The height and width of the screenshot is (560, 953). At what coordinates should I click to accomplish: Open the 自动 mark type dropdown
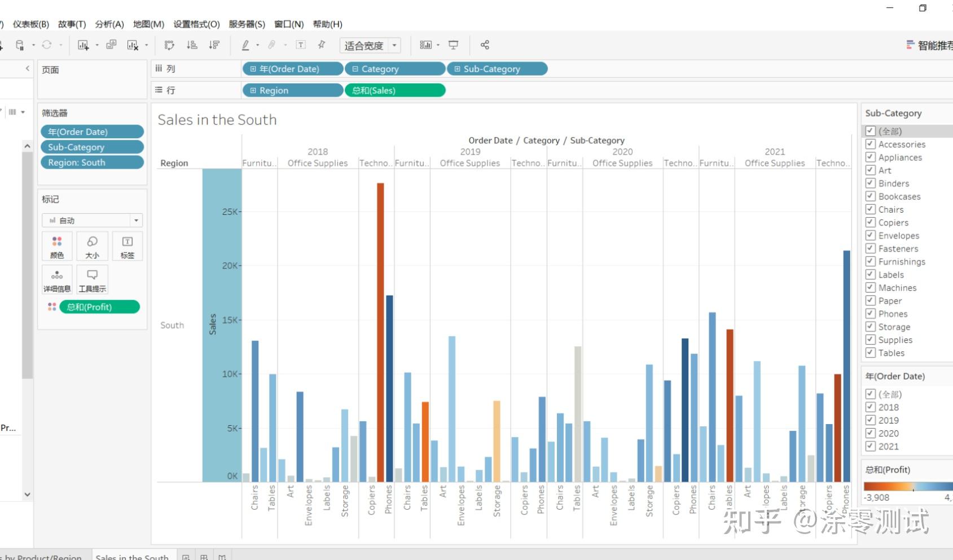135,220
